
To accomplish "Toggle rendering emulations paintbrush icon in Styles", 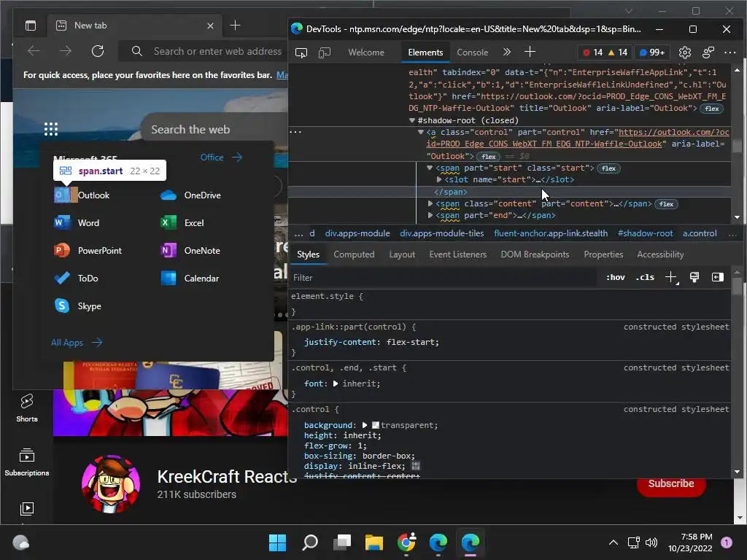I will tap(694, 277).
